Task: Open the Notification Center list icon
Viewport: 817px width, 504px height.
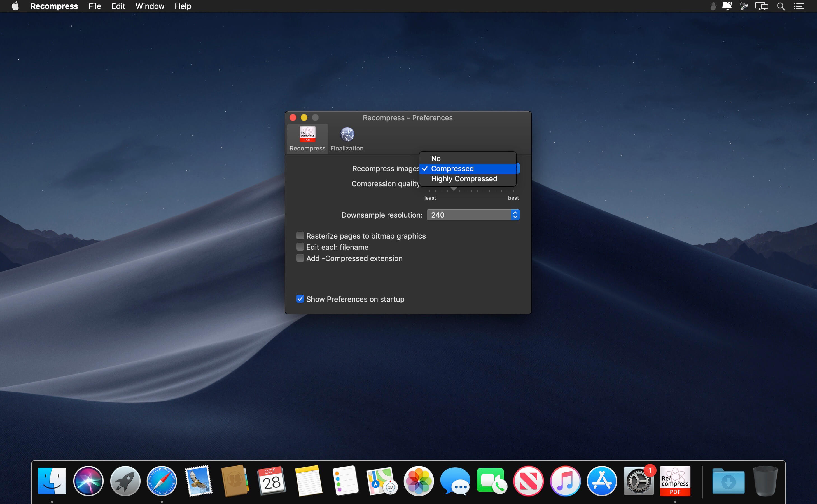Action: pos(799,6)
